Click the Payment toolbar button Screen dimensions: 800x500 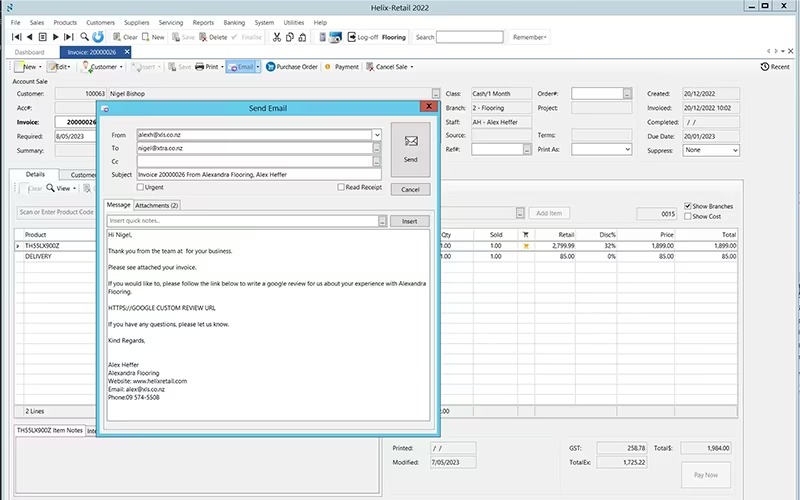[x=342, y=67]
